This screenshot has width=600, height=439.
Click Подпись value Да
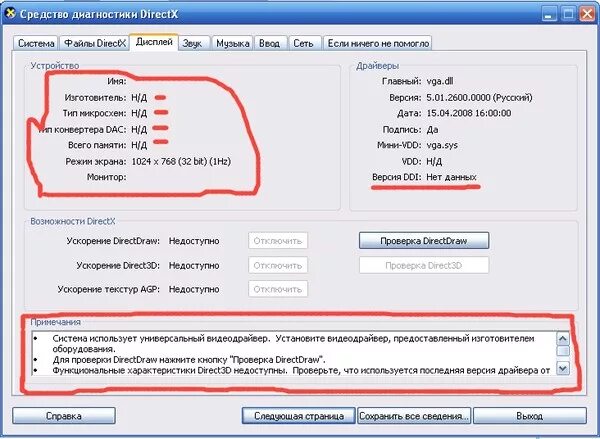(432, 129)
